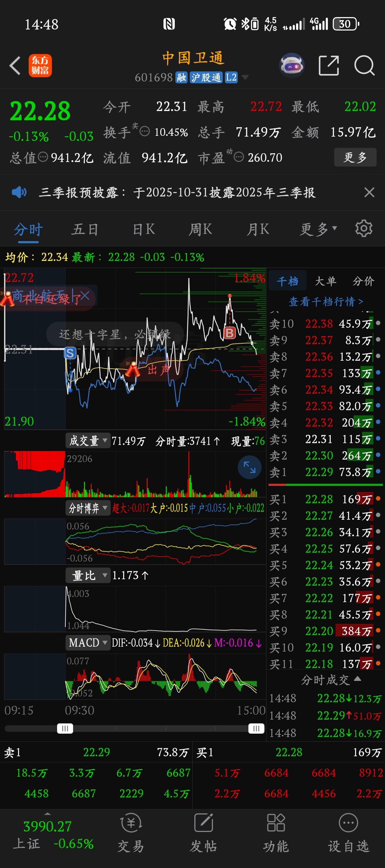Switch to the 分价 tab
Viewport: 385px width, 868px height.
click(363, 281)
